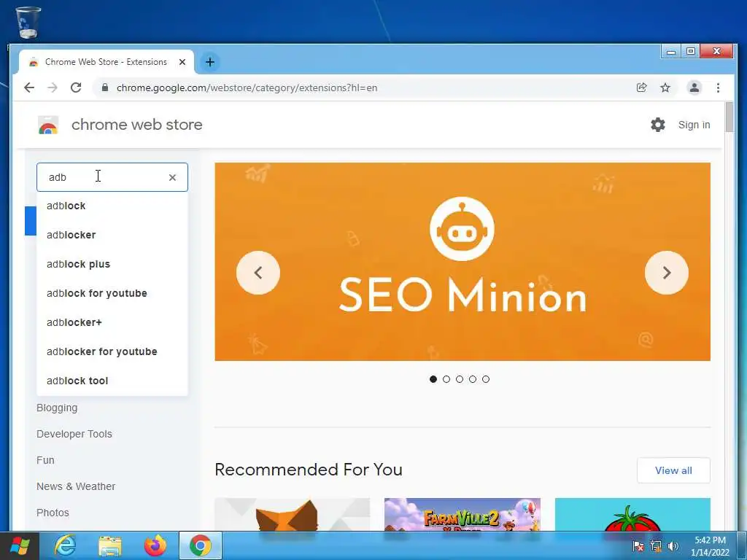
Task: Open the Photos category
Action: point(53,513)
